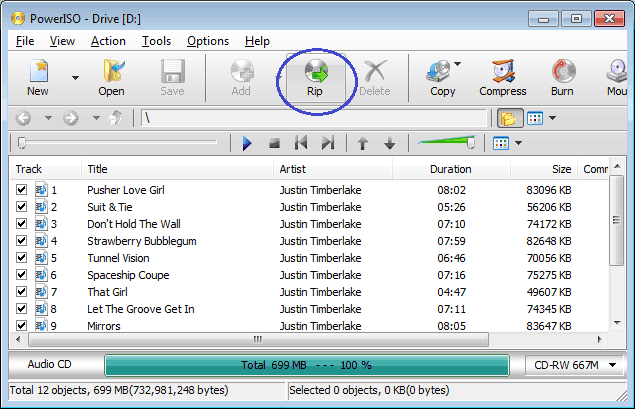Launch the Burn tool
Viewport: 635px width, 409px height.
click(563, 78)
